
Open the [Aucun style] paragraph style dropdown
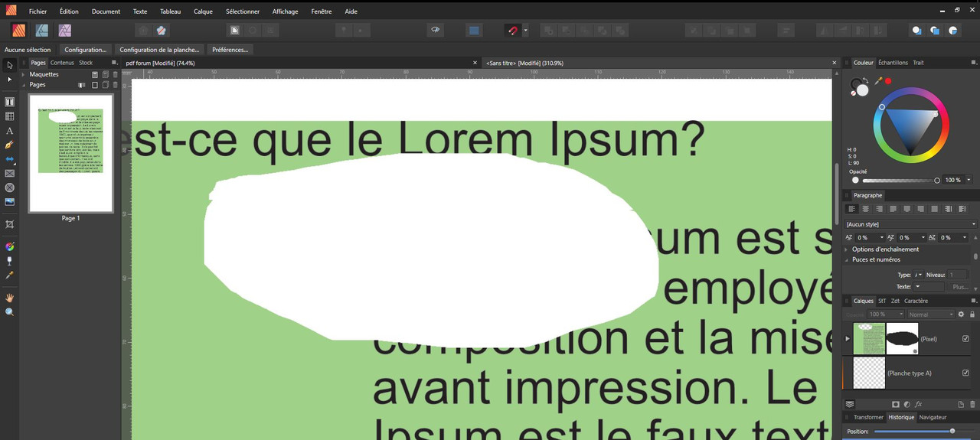(911, 224)
